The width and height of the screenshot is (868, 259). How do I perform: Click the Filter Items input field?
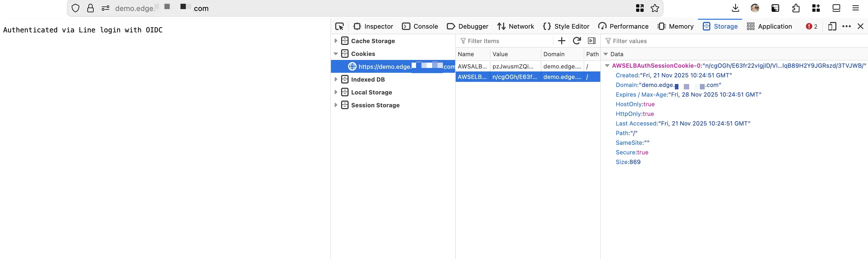[x=505, y=41]
